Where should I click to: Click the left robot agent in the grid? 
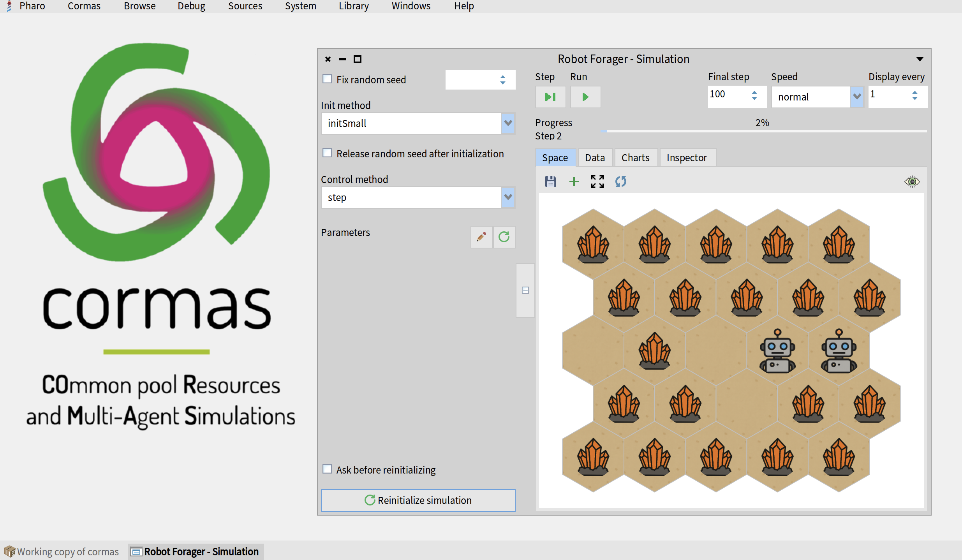click(777, 351)
